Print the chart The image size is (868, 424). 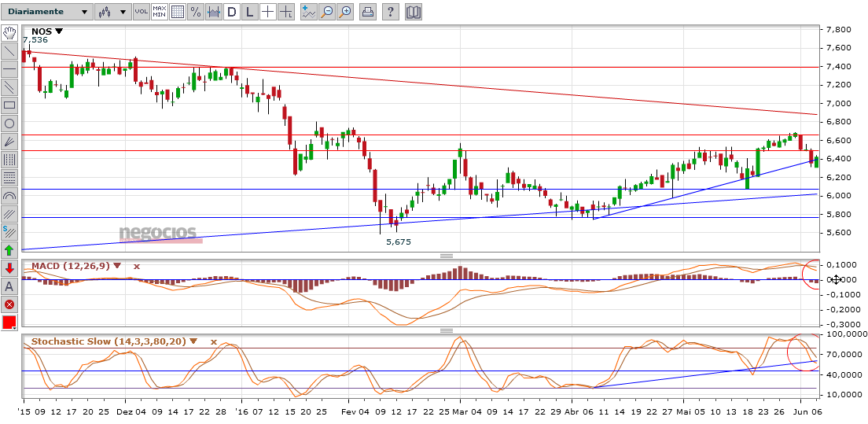pyautogui.click(x=367, y=12)
